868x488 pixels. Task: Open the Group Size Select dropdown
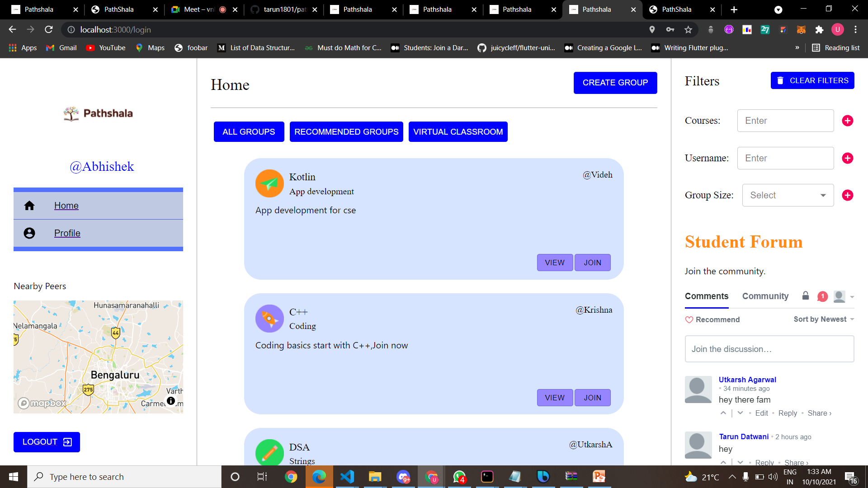tap(788, 195)
